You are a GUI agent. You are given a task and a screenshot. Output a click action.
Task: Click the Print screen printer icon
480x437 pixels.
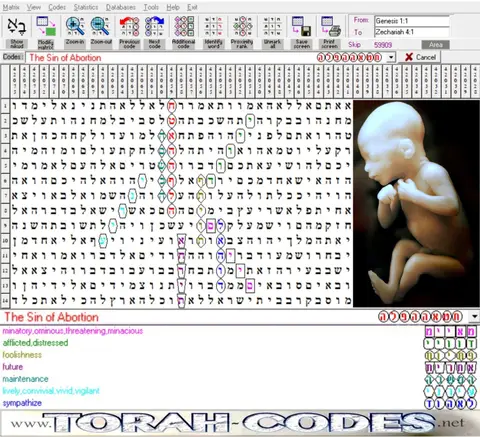pyautogui.click(x=330, y=27)
